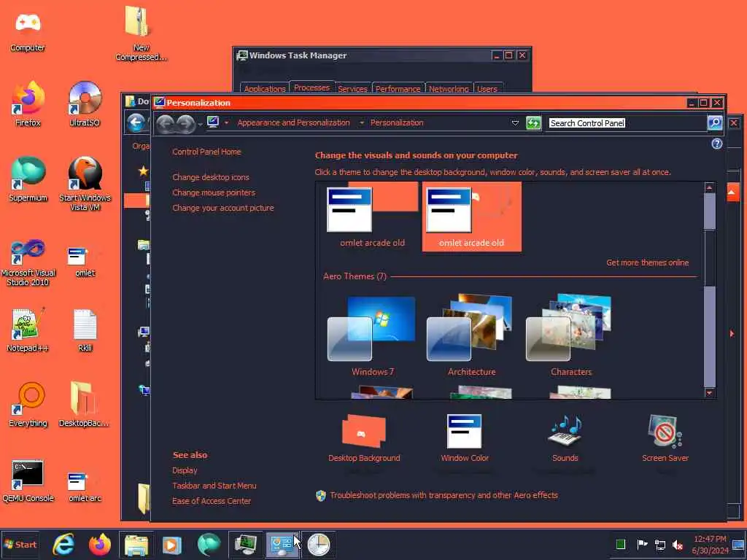Image resolution: width=747 pixels, height=560 pixels.
Task: Go to Control Panel Home
Action: tap(206, 152)
